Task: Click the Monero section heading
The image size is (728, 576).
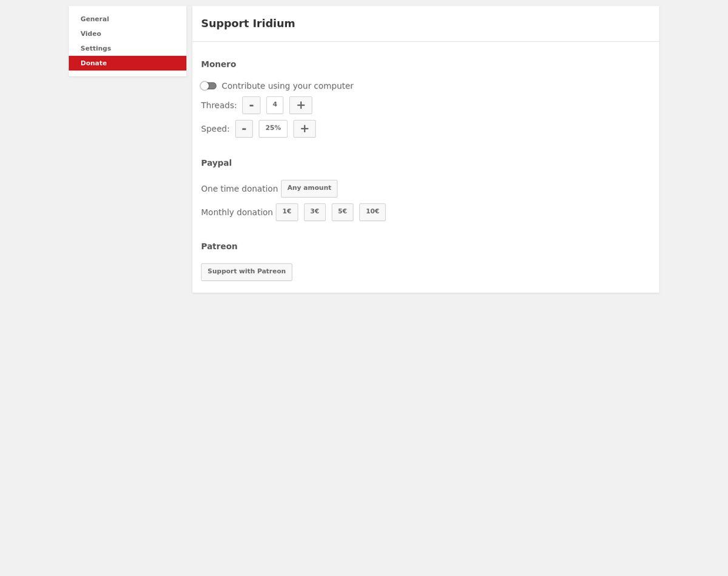Action: point(218,64)
